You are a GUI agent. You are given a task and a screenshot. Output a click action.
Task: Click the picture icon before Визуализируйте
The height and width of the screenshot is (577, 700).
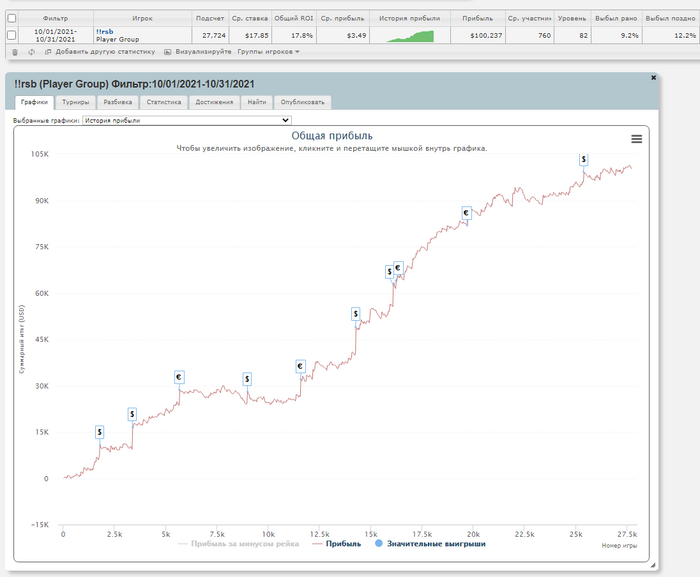point(167,52)
